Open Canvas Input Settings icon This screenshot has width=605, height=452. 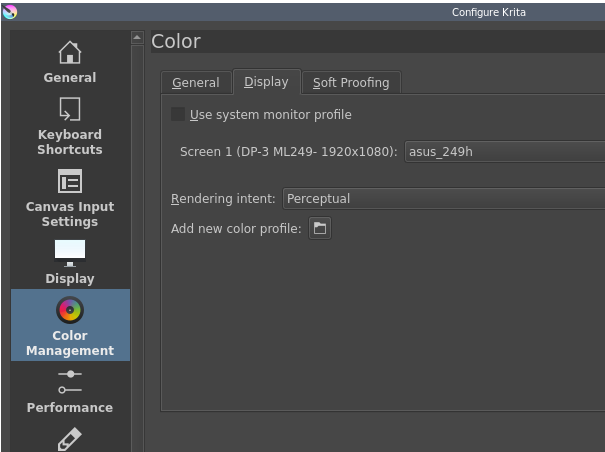pyautogui.click(x=70, y=181)
